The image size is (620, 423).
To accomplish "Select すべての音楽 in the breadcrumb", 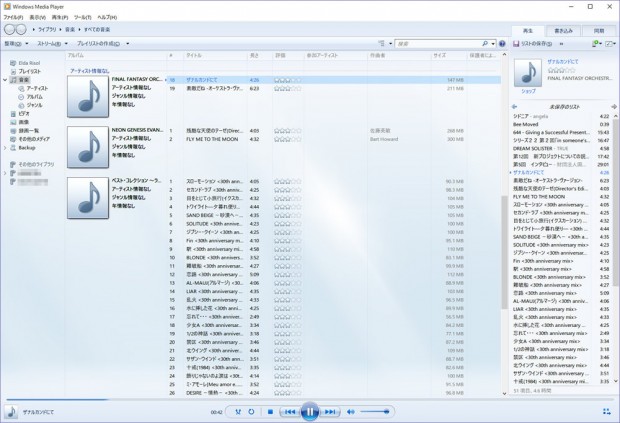I will tap(97, 30).
